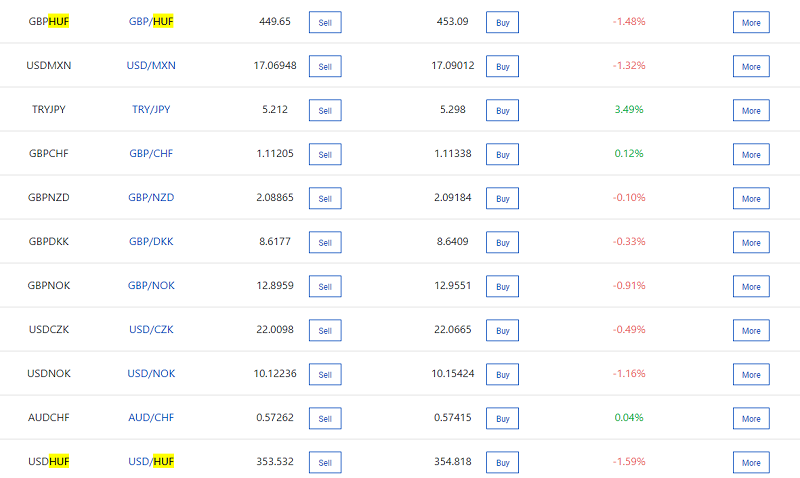Buy AUD/CHF at 0.57415
Screen dimensions: 800x478
tap(502, 418)
